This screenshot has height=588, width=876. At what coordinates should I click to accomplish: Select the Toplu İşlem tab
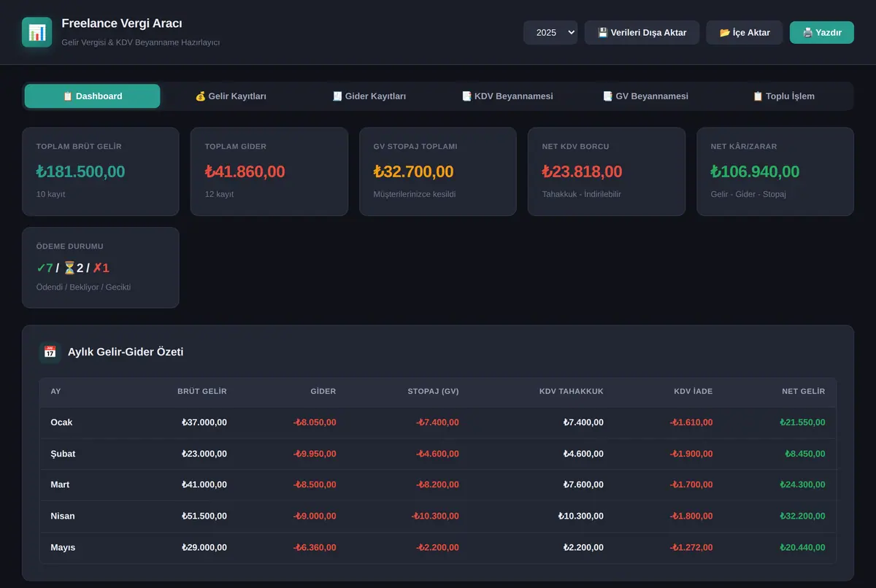click(x=783, y=96)
